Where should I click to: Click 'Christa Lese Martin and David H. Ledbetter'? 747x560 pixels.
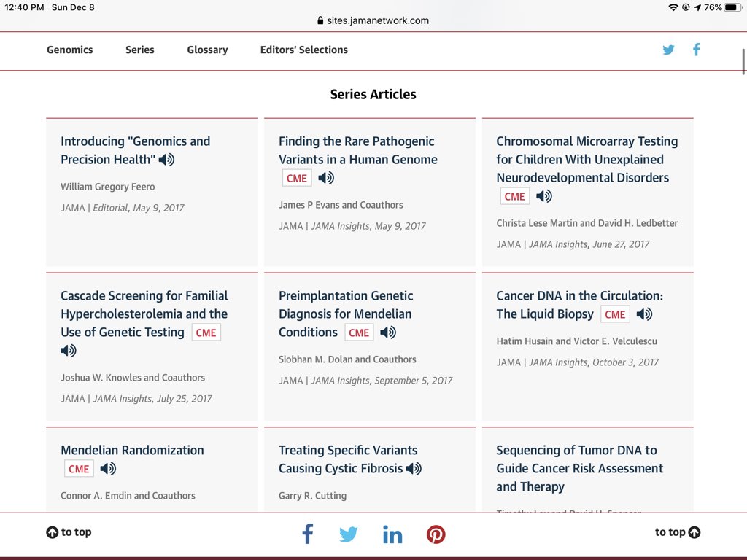[x=587, y=223]
